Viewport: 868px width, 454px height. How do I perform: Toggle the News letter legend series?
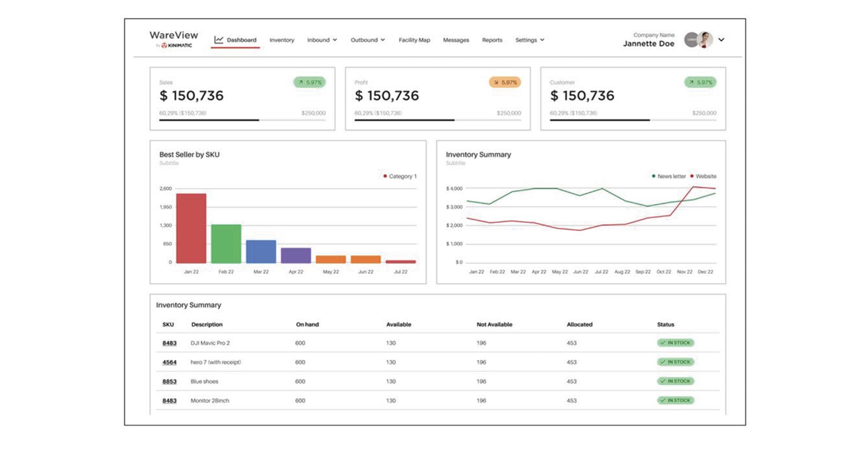point(668,176)
